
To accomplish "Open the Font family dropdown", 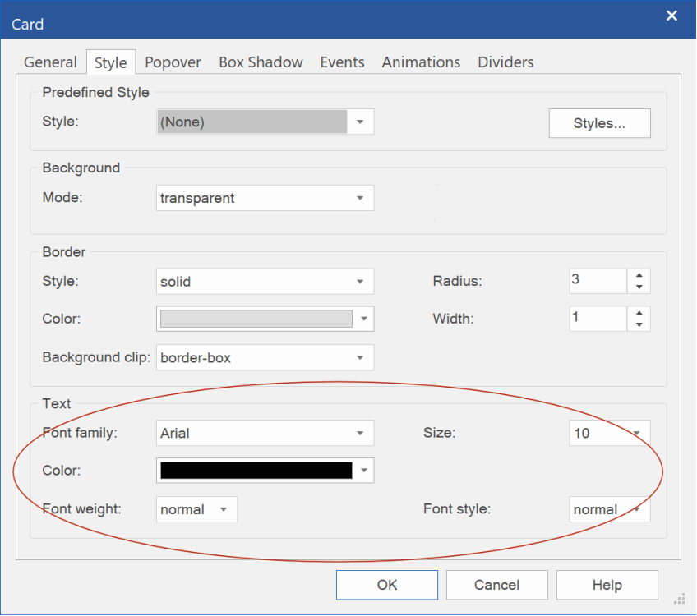I will tap(360, 433).
